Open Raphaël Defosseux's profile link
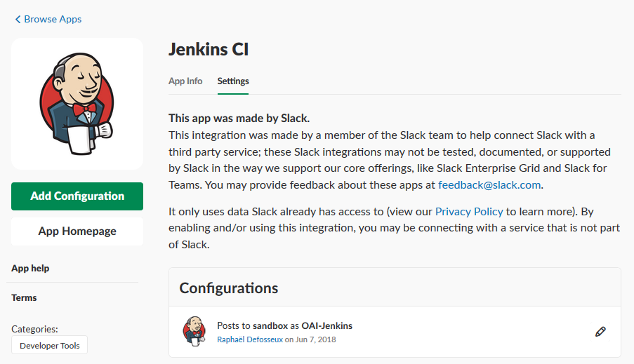This screenshot has width=634, height=364. [249, 339]
